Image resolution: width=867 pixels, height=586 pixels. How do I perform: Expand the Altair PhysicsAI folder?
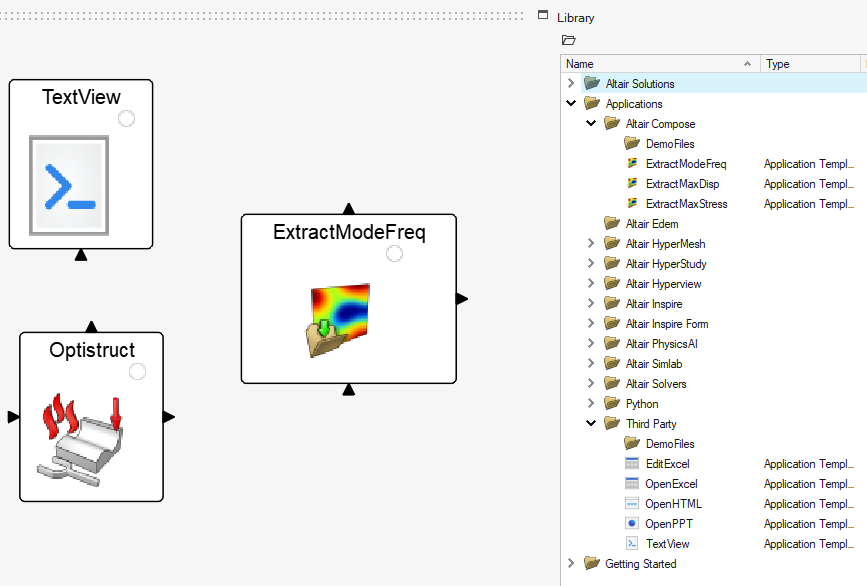(591, 343)
